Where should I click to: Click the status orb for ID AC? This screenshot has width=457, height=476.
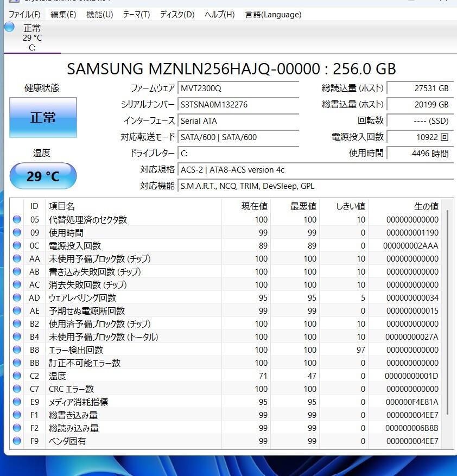click(17, 284)
